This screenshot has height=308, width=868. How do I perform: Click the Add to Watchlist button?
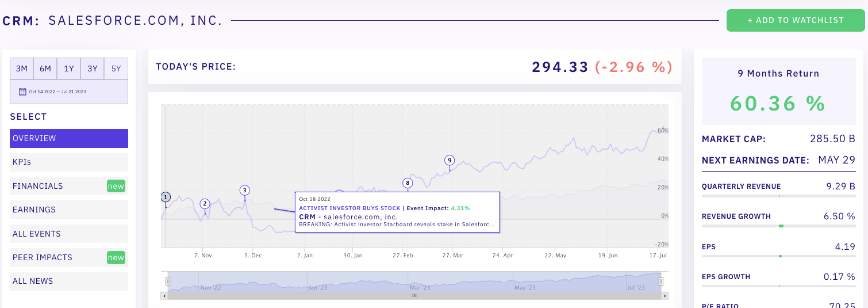(x=796, y=20)
